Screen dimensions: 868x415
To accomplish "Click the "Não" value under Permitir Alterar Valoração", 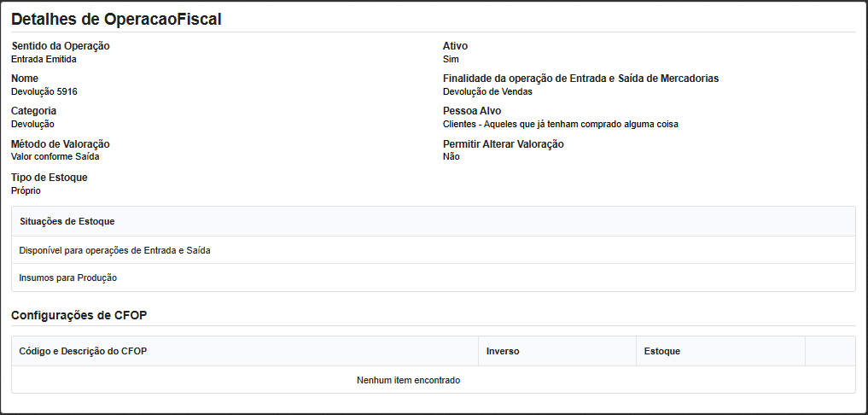I will 451,157.
